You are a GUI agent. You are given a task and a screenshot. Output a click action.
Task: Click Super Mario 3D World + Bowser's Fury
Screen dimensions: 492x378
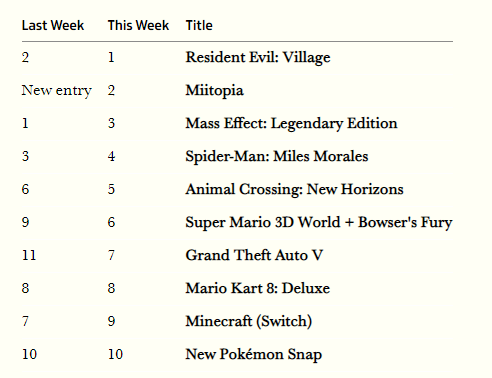[x=319, y=222]
